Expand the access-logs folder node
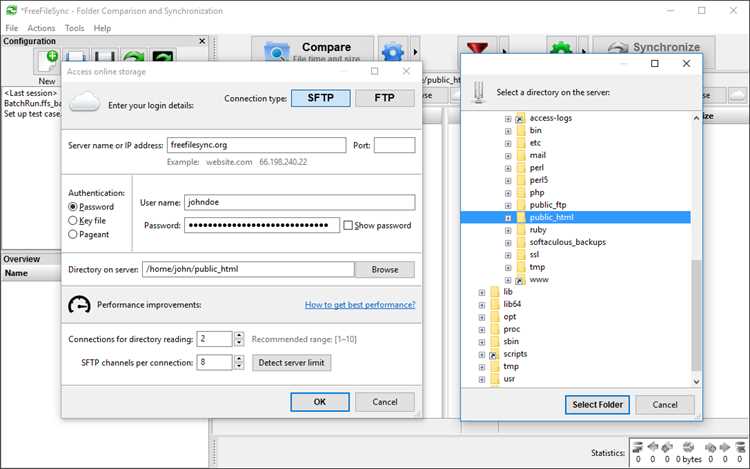The width and height of the screenshot is (750, 469). point(508,119)
